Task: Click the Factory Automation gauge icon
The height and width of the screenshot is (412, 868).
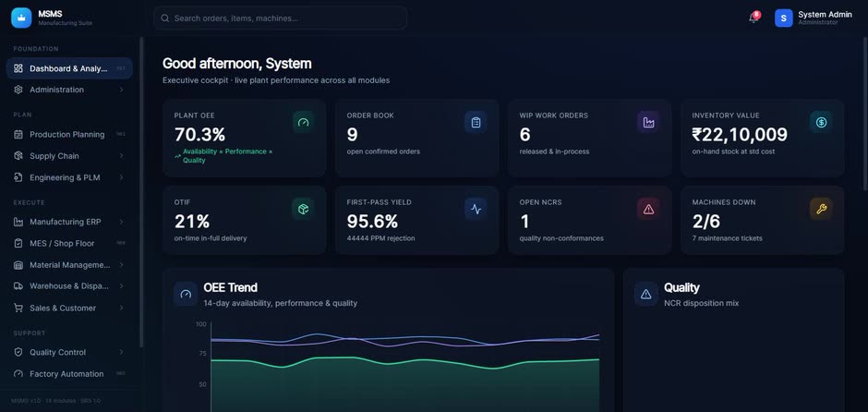Action: (x=18, y=374)
